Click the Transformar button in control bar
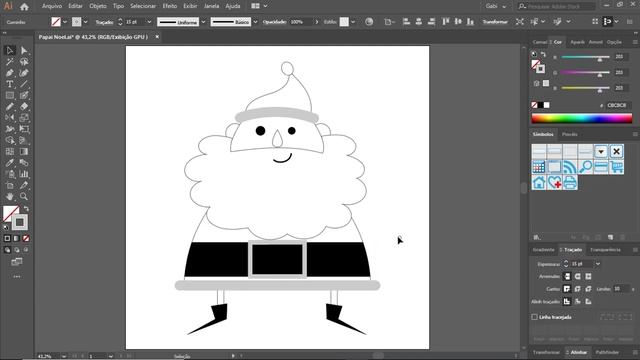 [495, 22]
